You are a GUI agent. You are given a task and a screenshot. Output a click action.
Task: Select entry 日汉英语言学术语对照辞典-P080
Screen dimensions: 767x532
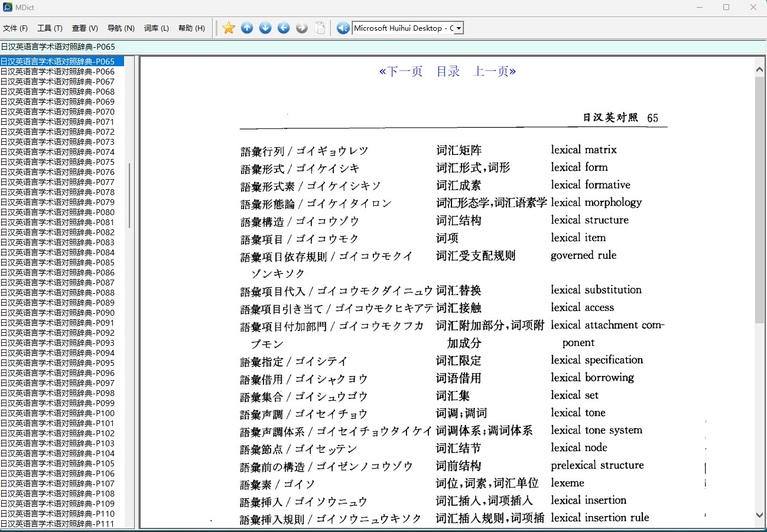click(61, 212)
